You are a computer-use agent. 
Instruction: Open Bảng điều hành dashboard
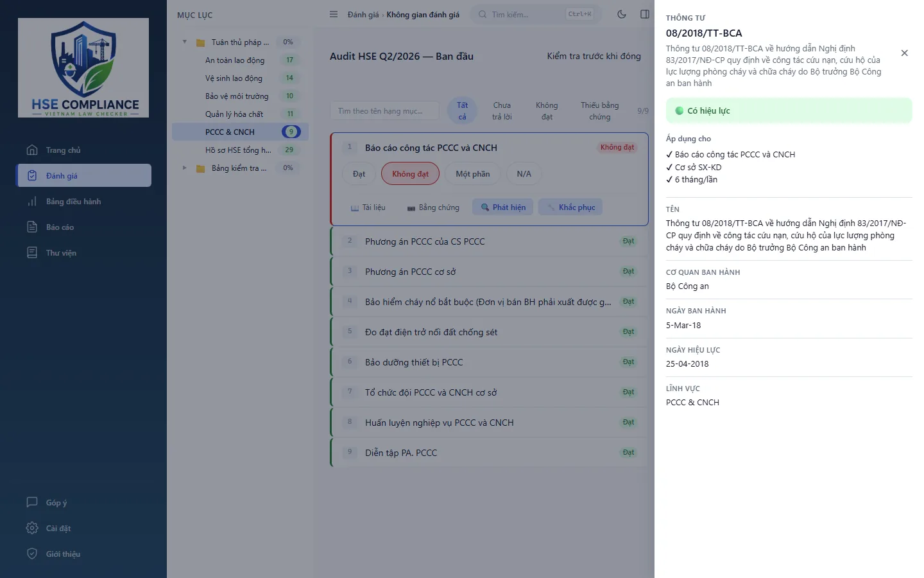coord(83,202)
